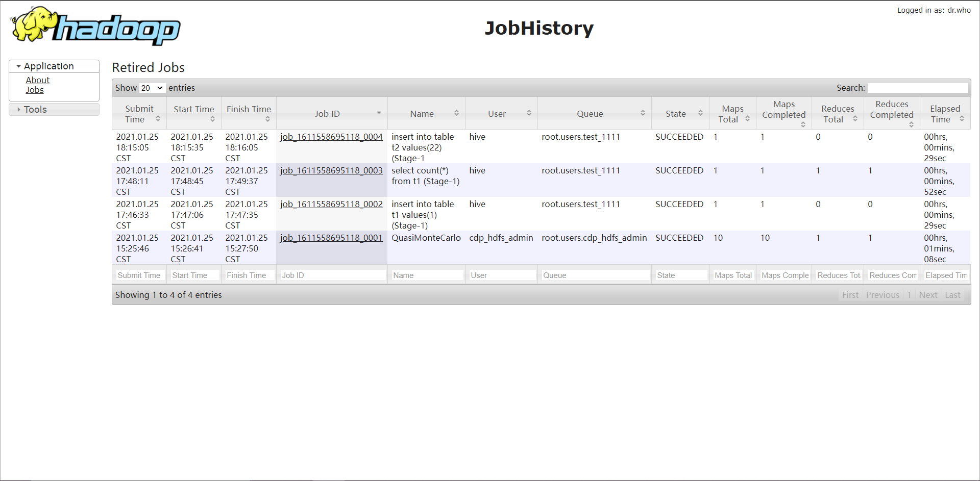Image resolution: width=980 pixels, height=481 pixels.
Task: Click the 'Logged in as: dr.who' text
Action: point(934,10)
